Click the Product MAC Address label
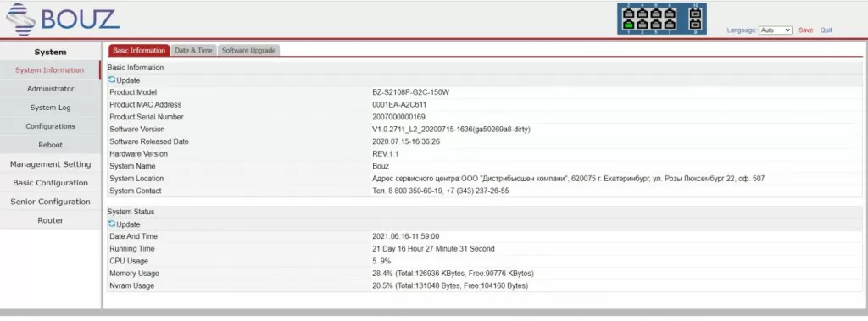 [x=145, y=105]
